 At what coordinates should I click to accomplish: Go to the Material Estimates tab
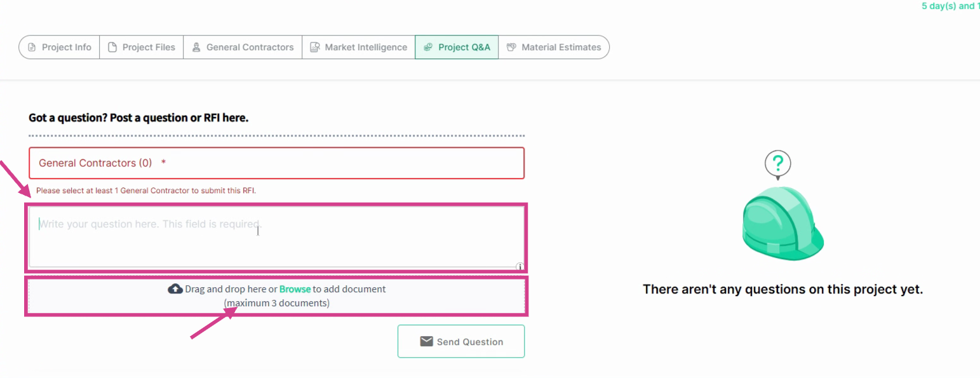tap(554, 47)
